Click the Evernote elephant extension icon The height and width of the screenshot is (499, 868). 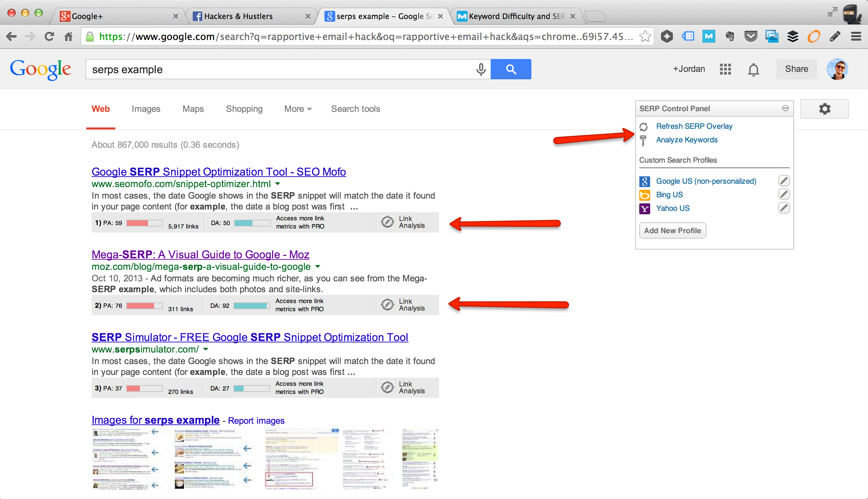730,36
